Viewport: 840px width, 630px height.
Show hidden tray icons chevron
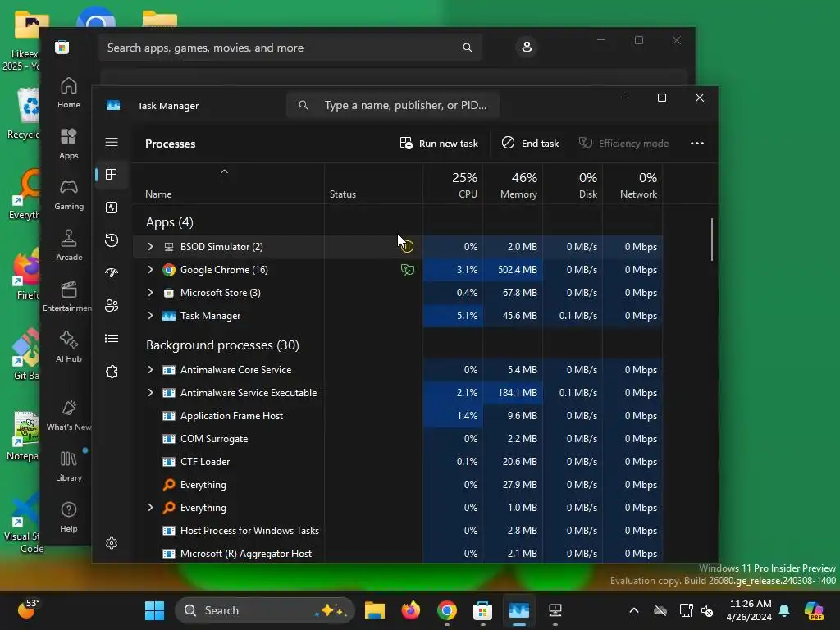click(x=634, y=610)
